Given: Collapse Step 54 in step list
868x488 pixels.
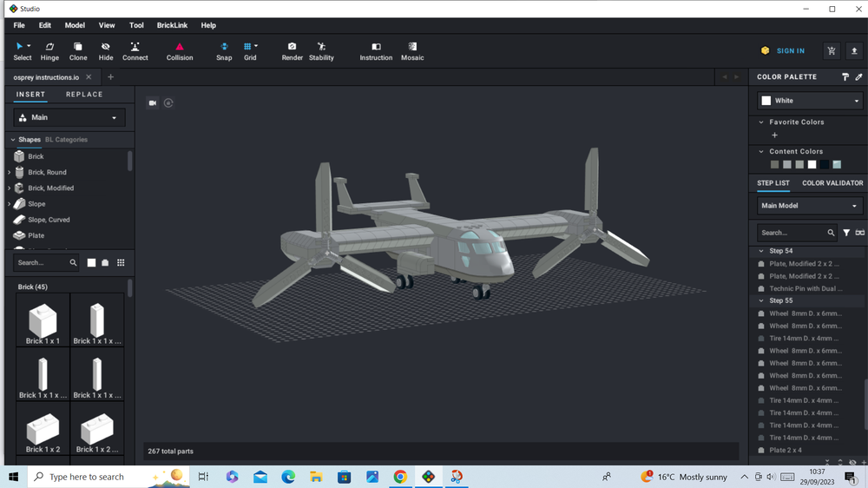Looking at the screenshot, I should point(761,251).
